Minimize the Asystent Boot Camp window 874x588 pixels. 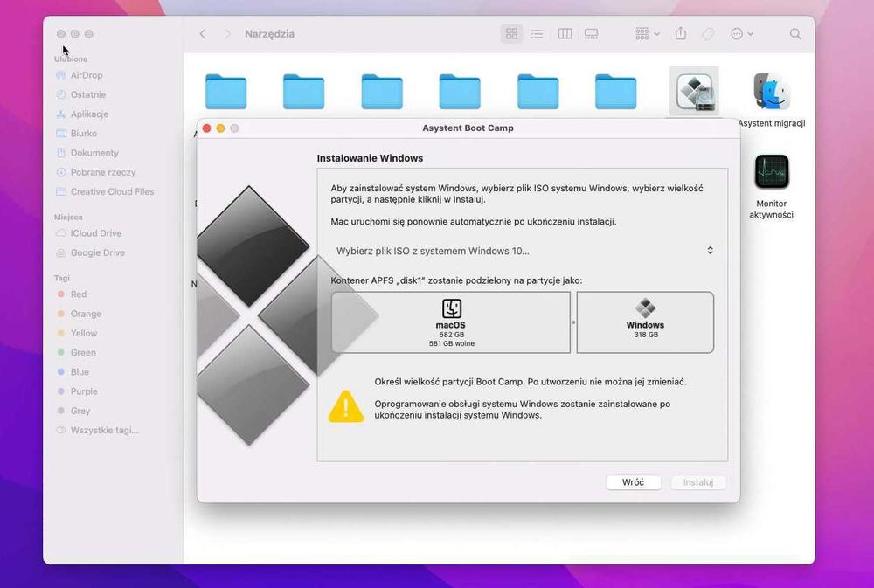coord(221,128)
